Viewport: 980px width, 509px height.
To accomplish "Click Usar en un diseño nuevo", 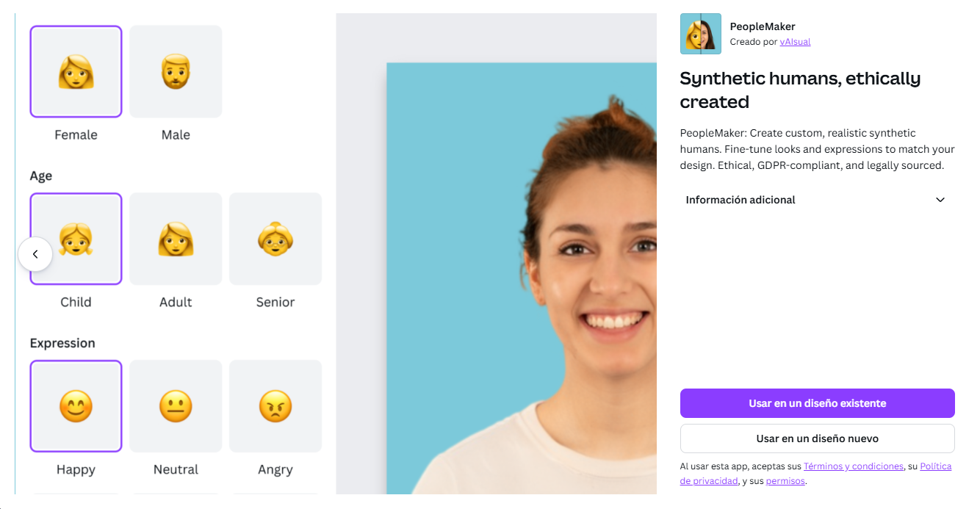I will [x=817, y=438].
